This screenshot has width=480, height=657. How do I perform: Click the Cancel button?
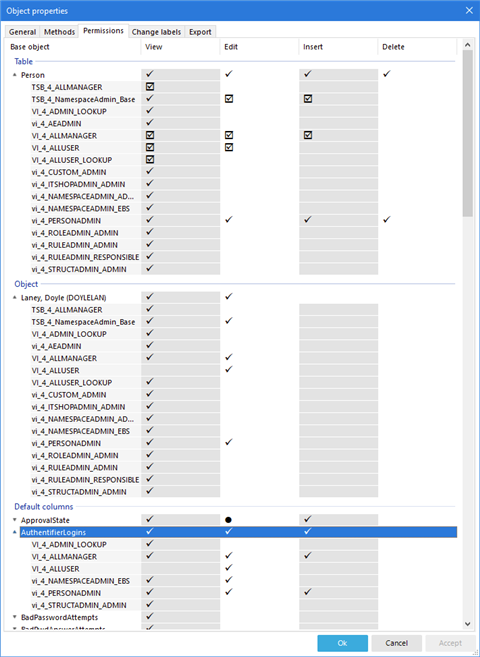[396, 643]
